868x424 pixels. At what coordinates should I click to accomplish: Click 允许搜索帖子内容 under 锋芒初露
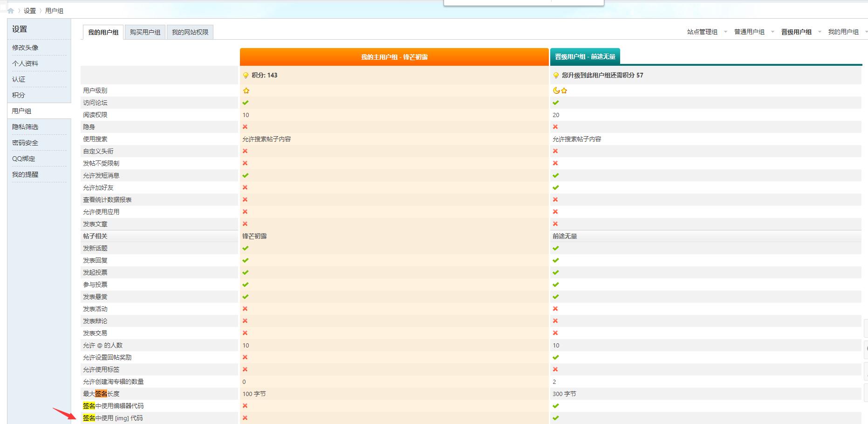[x=267, y=139]
